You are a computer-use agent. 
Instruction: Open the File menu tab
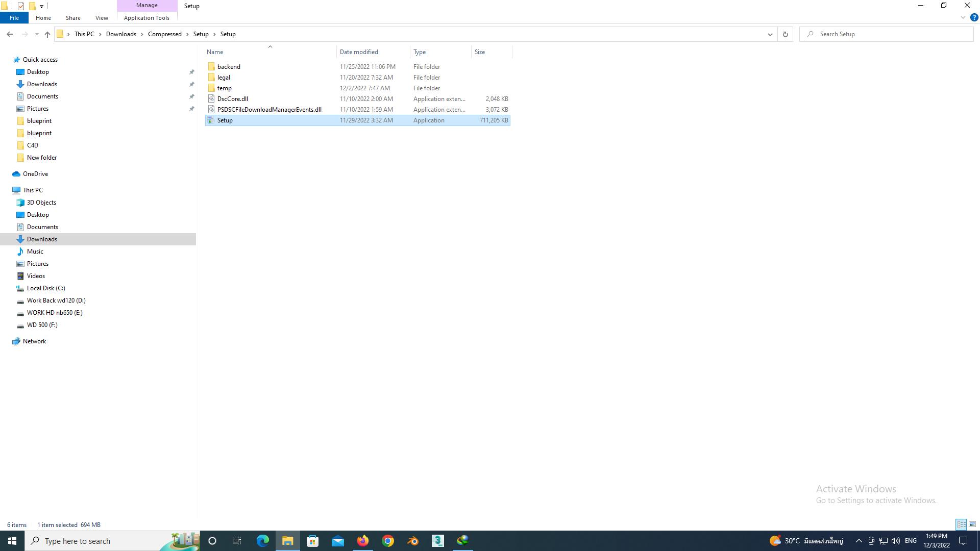[14, 18]
